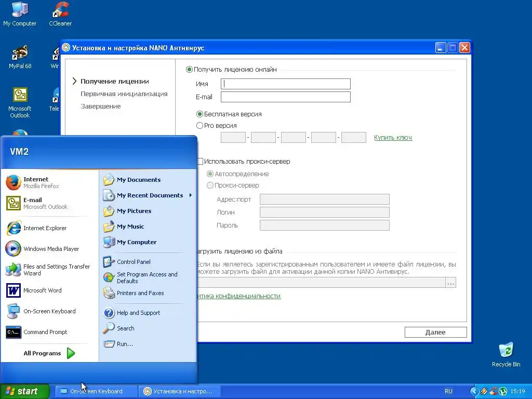Viewport: 532px width, 399px height.
Task: Expand My Recent Documents submenu arrow
Action: pos(191,195)
